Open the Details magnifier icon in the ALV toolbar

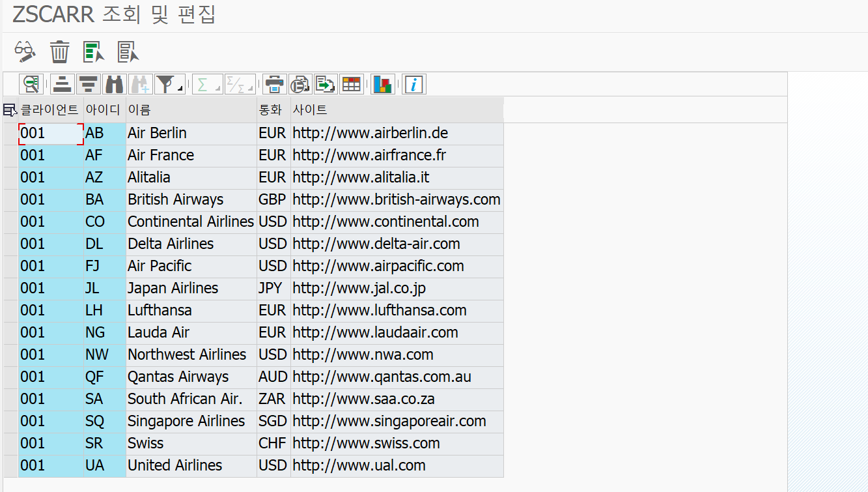pos(31,84)
